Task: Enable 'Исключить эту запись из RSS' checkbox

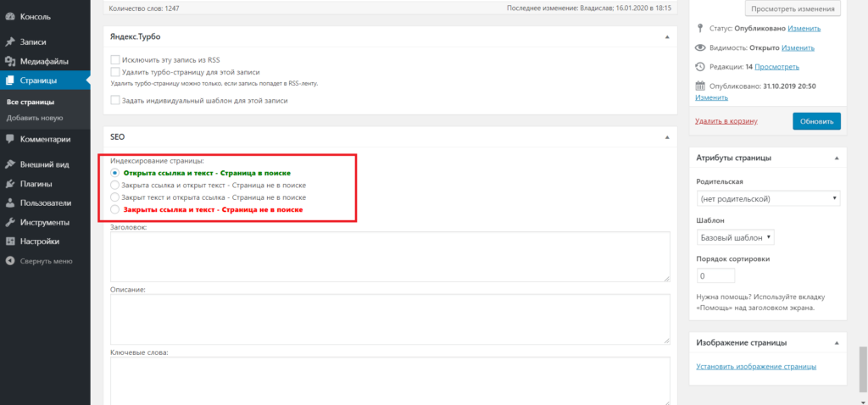Action: 115,60
